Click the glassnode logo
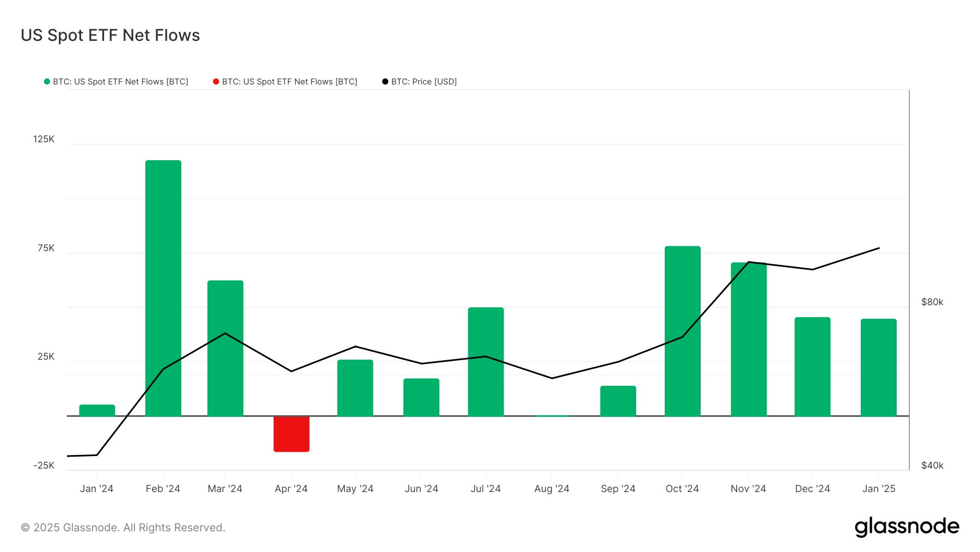Screen dimensions: 980x552 pos(908,526)
